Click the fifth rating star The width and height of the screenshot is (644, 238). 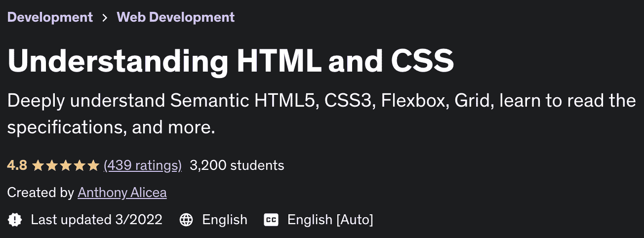93,165
